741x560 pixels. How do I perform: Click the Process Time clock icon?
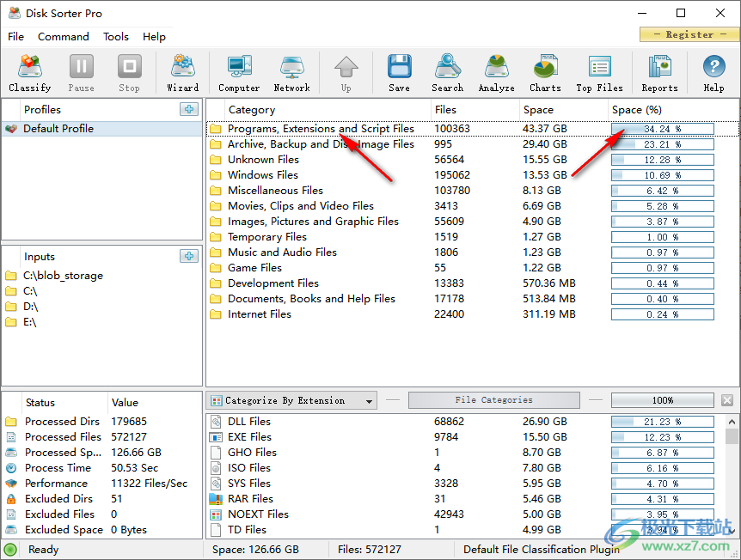[11, 468]
